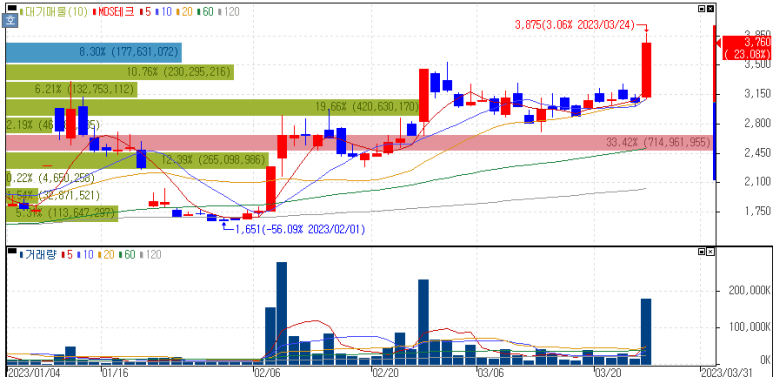Maximize the 거래량 volume panel

(702, 252)
